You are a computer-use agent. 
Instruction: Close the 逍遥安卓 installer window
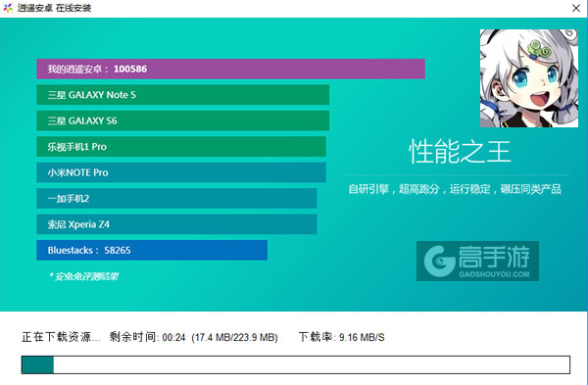click(x=576, y=8)
